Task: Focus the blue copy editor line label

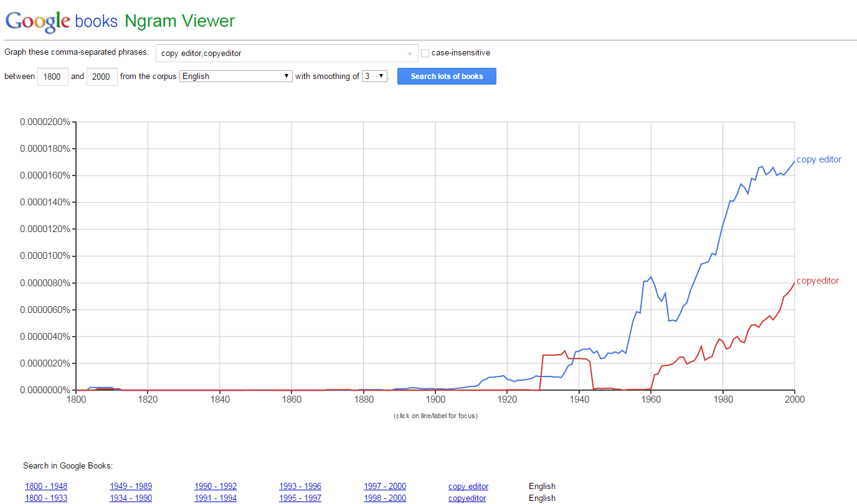Action: coord(818,159)
